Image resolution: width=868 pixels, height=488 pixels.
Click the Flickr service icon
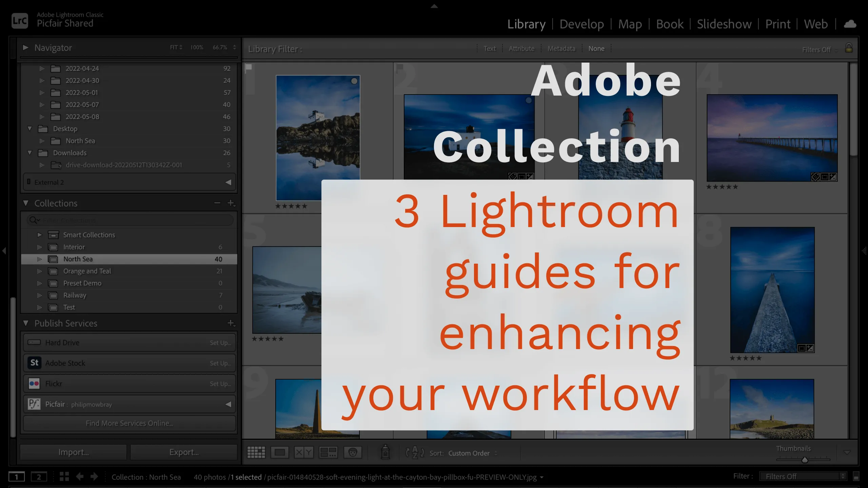tap(34, 383)
